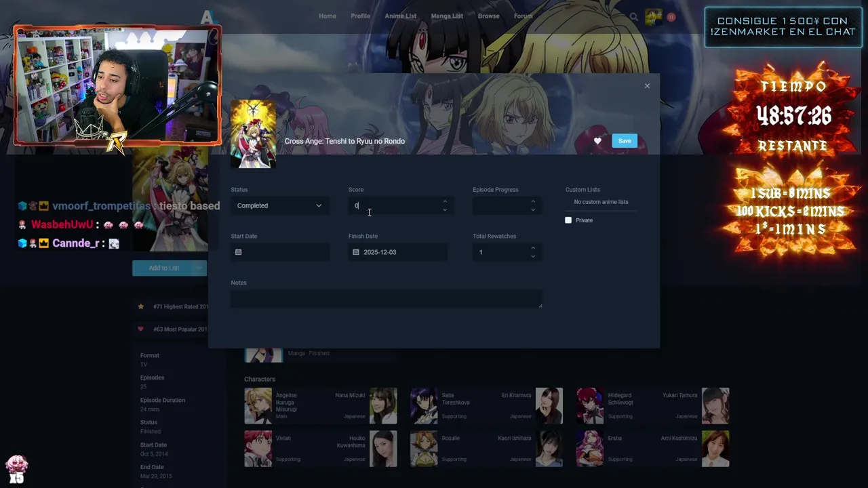Click the empty Start Date field

(280, 252)
